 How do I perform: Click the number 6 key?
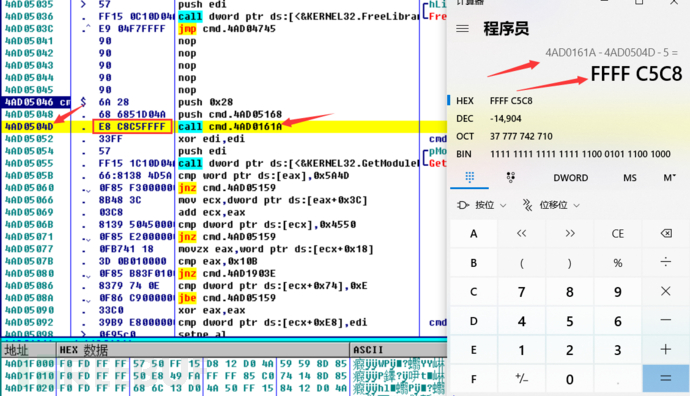click(x=618, y=320)
